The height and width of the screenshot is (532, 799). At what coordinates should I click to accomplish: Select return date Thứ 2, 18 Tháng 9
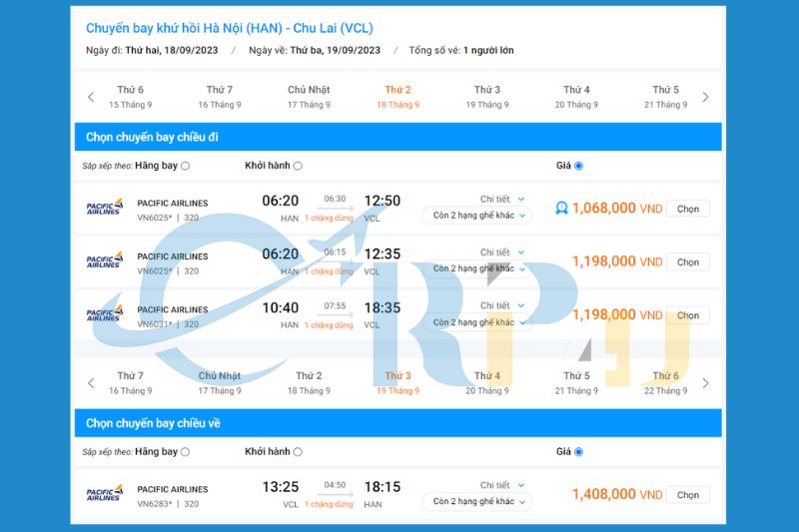(309, 383)
